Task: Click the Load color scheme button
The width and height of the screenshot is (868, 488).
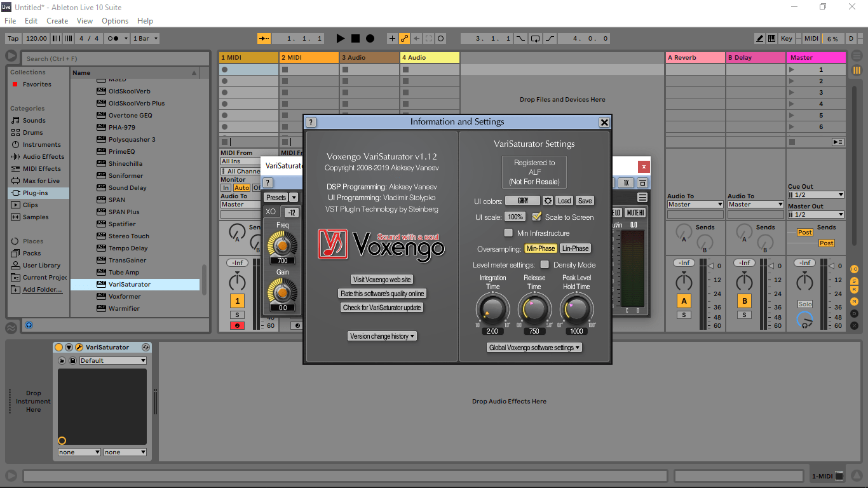Action: coord(564,201)
